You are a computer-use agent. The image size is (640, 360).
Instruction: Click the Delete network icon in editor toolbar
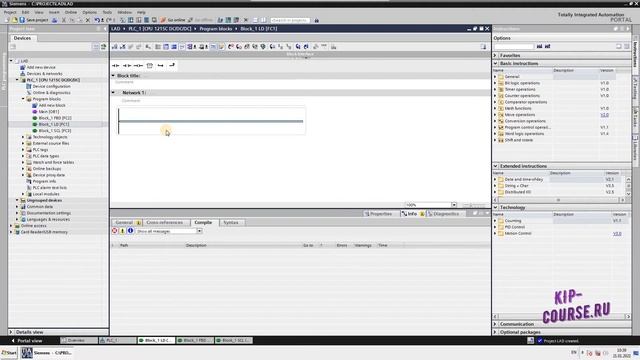122,47
